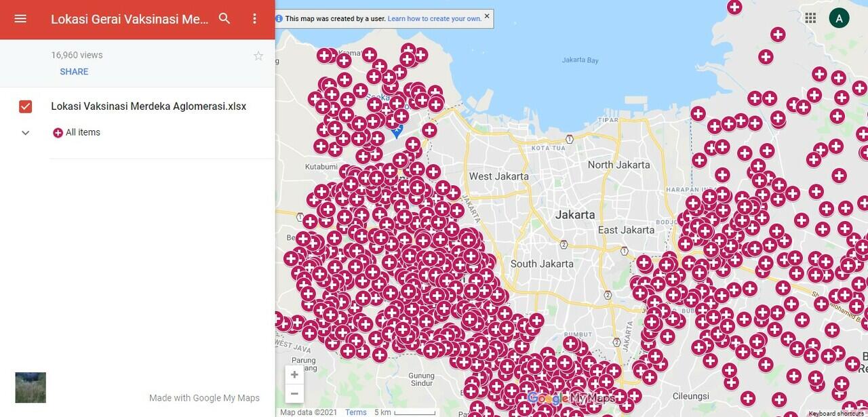
Task: Open the three-dot more options menu
Action: pos(255,19)
